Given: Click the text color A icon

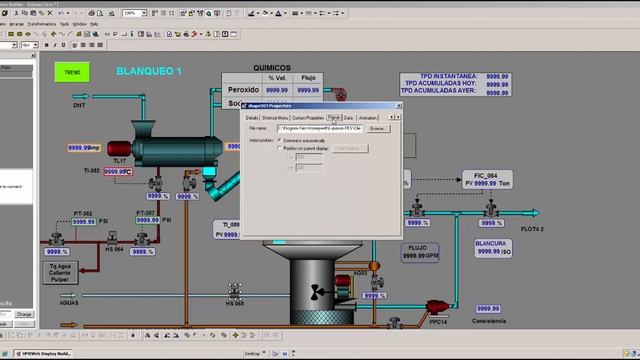Looking at the screenshot, I should tap(278, 13).
